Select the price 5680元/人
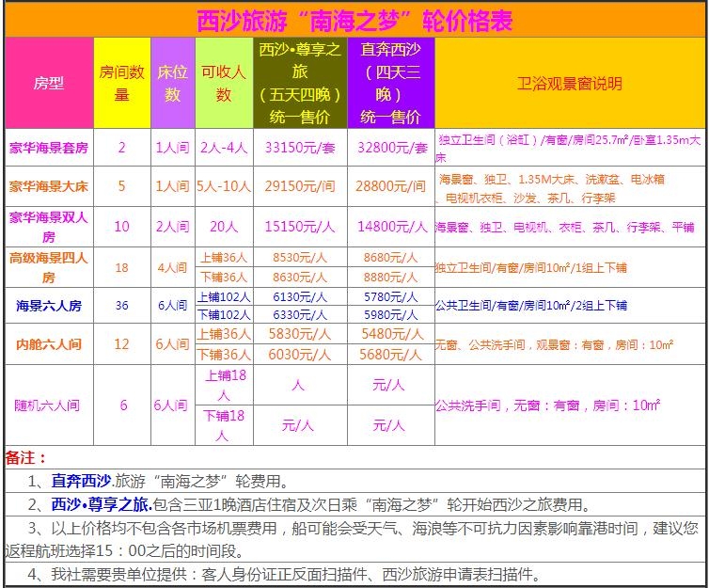Screen dimensions: 709x588 pos(391,355)
